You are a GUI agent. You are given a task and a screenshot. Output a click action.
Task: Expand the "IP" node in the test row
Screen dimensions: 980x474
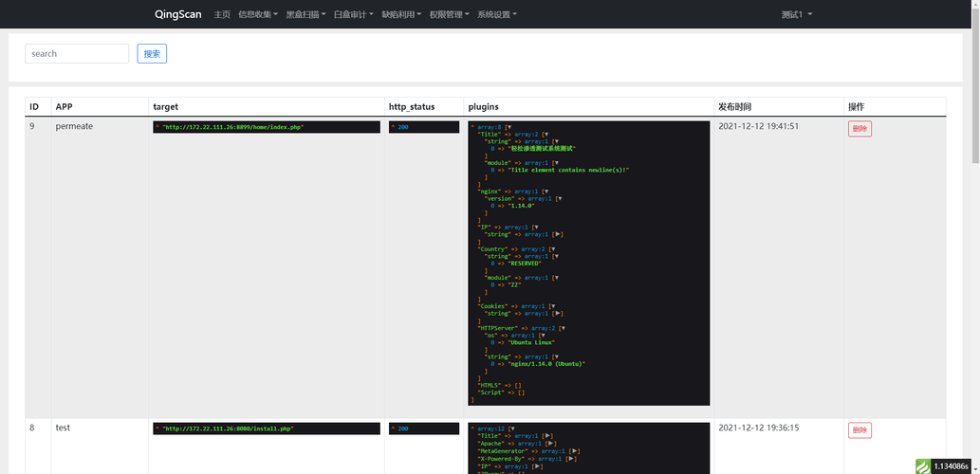[x=538, y=465]
